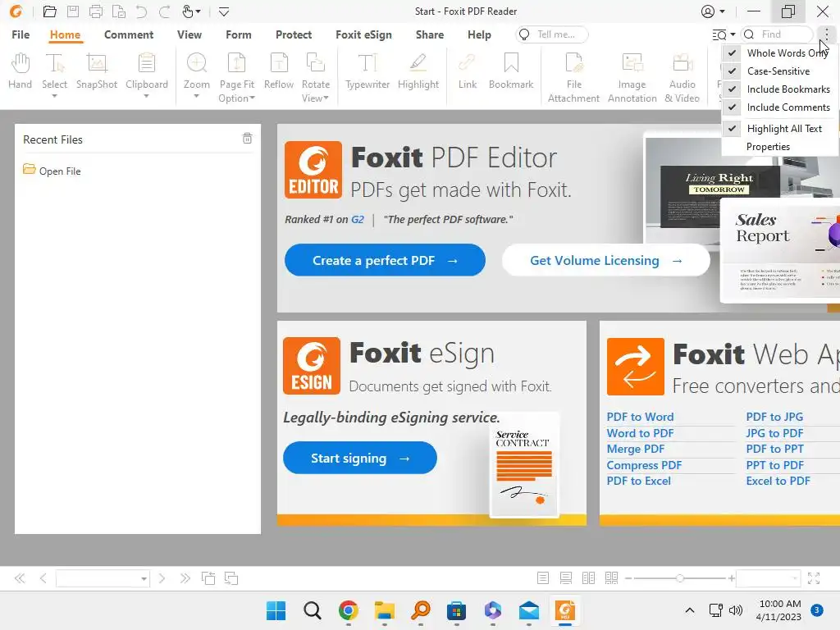Screen dimensions: 840x630
Task: Click the Save icon in quick access bar
Action: pos(73,11)
